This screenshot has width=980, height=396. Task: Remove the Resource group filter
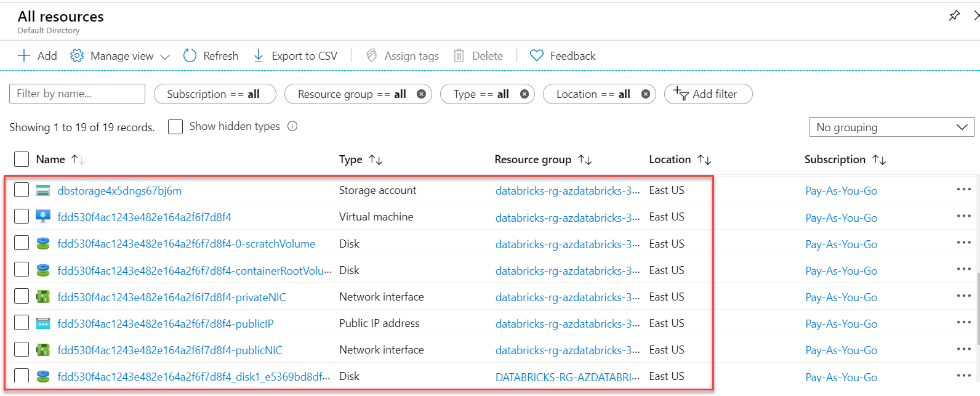[x=421, y=94]
